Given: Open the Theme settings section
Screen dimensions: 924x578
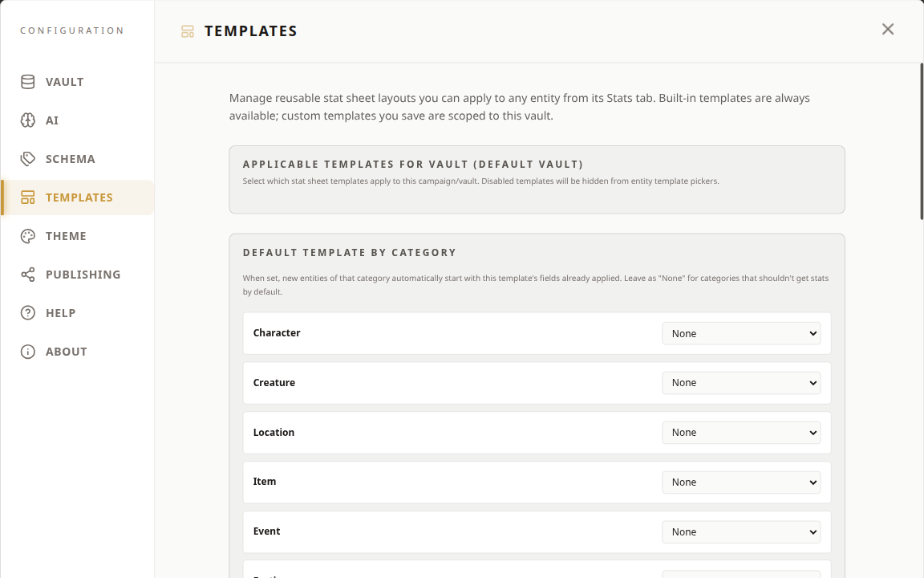Looking at the screenshot, I should [x=78, y=236].
